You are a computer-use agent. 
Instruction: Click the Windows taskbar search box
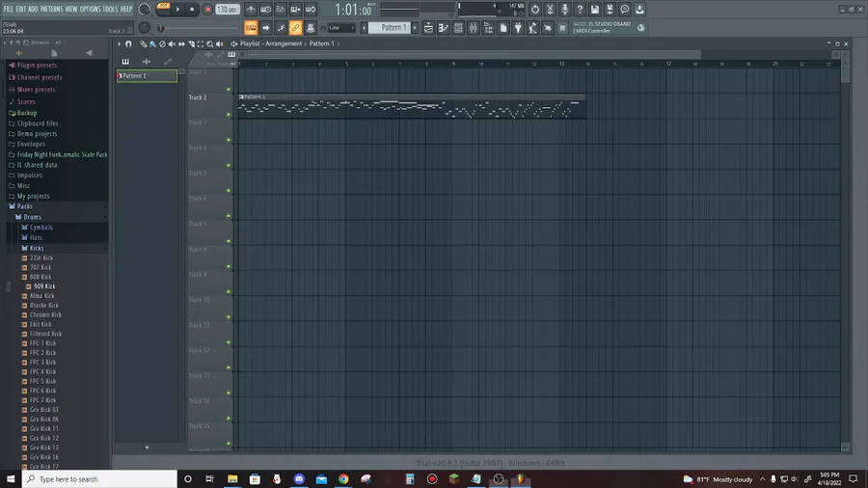[x=99, y=479]
